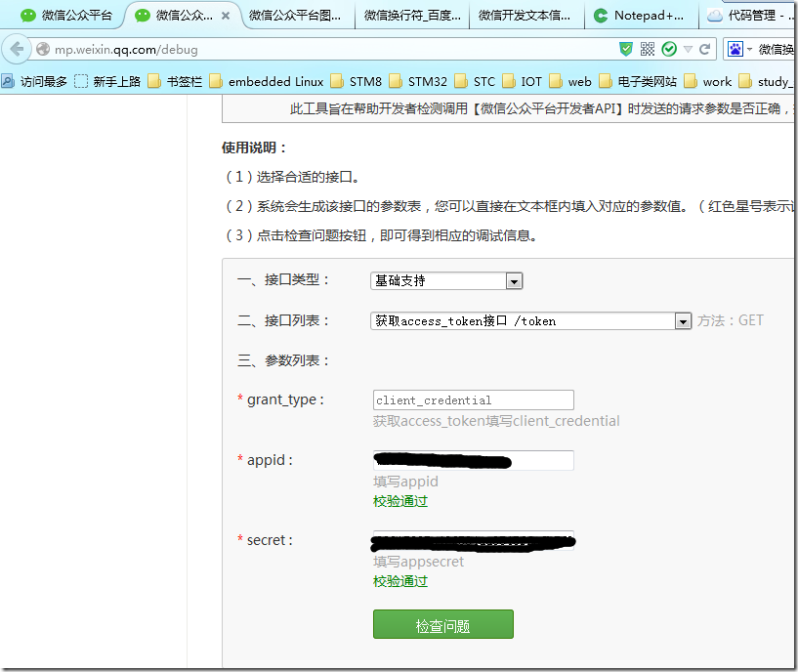
Task: Expand address bar history dropdown arrow
Action: pyautogui.click(x=688, y=50)
